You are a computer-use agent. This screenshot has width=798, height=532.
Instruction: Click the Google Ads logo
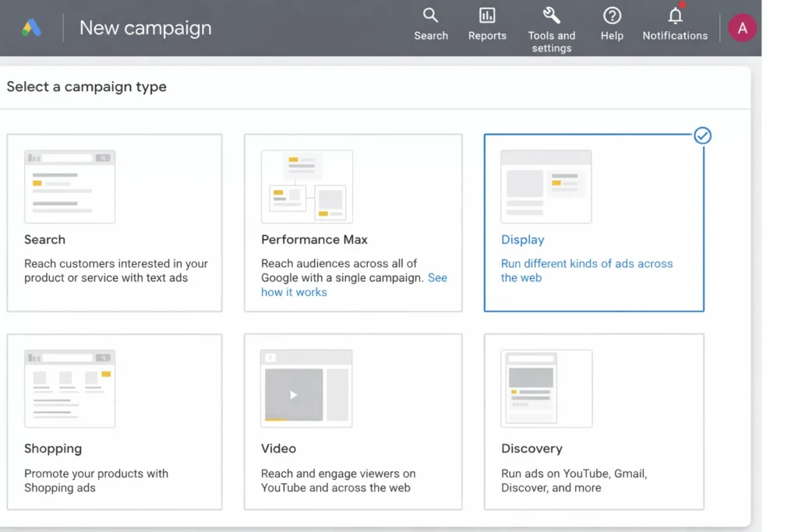31,28
